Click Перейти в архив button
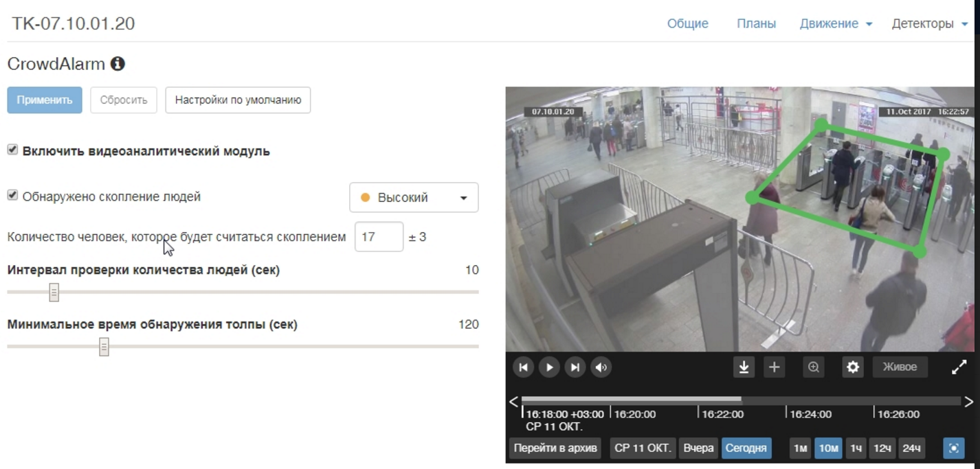980x469 pixels. pyautogui.click(x=555, y=448)
